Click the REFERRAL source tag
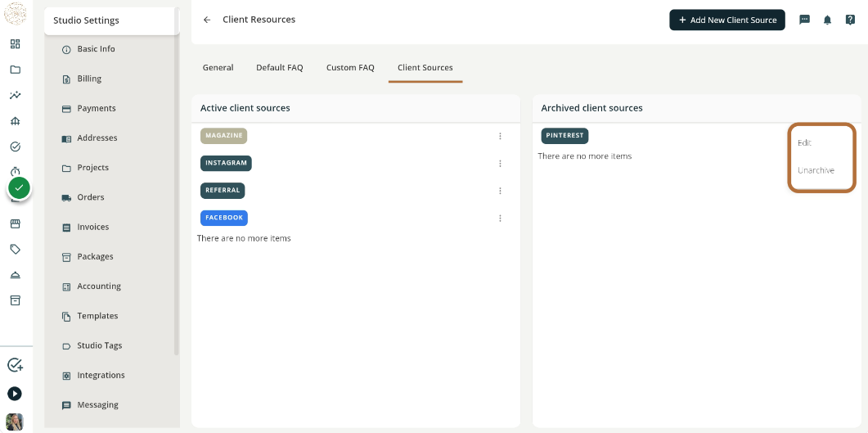 [x=223, y=191]
